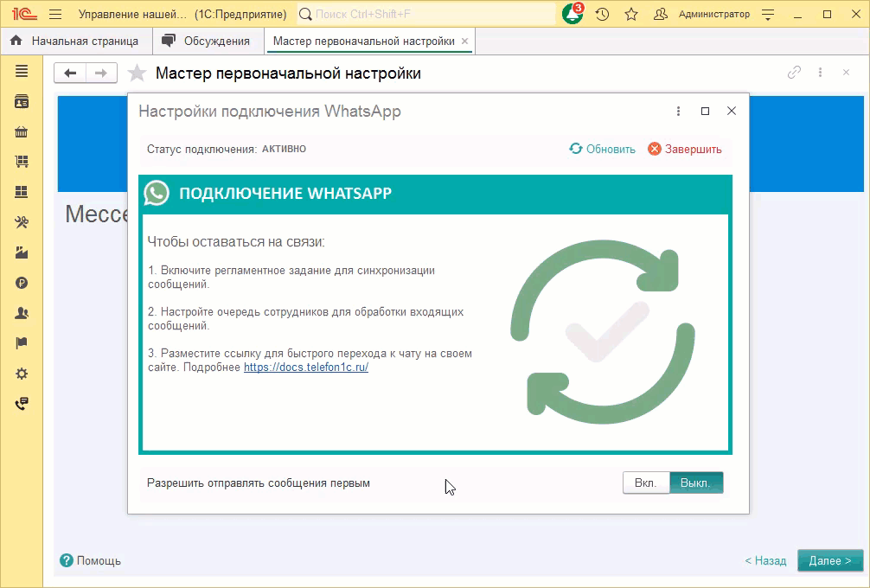Image resolution: width=870 pixels, height=588 pixels.
Task: Open the notification bell with badge 3
Action: [x=571, y=14]
